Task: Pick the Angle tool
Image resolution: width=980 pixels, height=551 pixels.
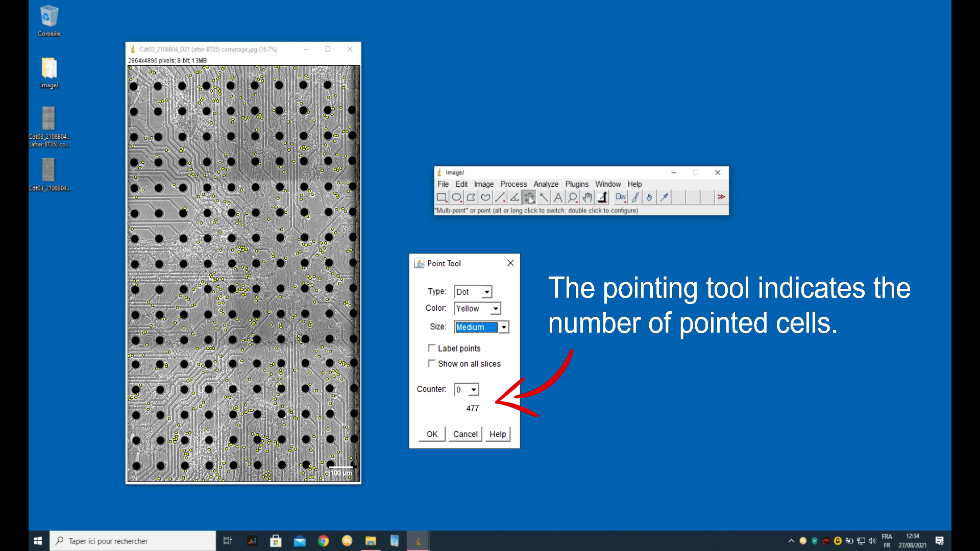Action: pyautogui.click(x=514, y=197)
